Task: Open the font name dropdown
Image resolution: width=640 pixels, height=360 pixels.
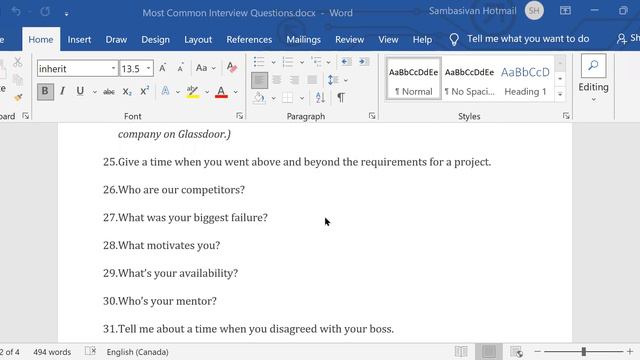Action: [x=113, y=68]
